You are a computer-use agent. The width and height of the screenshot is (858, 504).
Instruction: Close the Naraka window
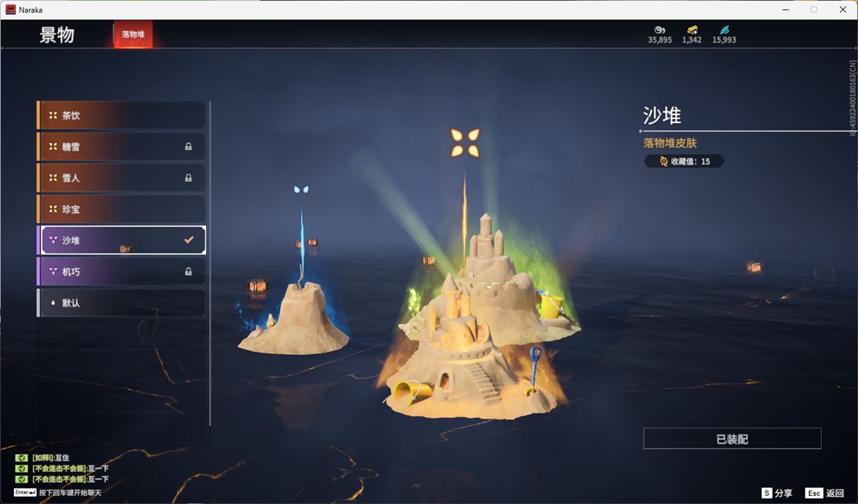point(842,10)
